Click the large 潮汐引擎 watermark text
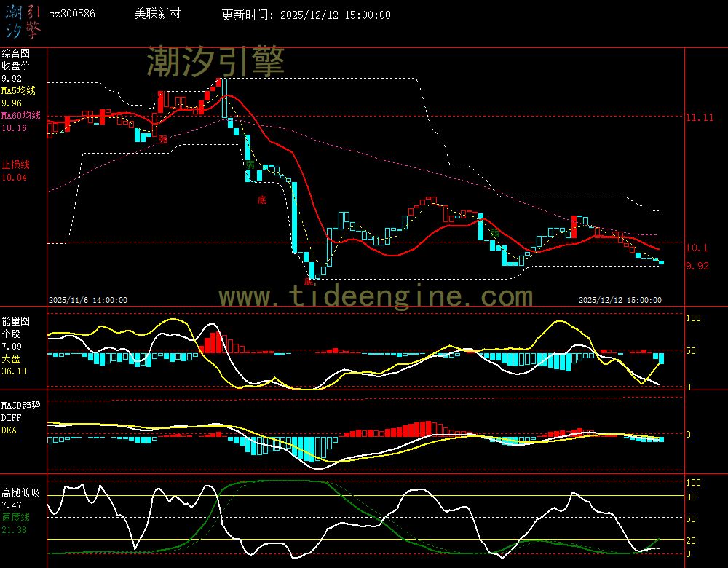This screenshot has height=568, width=728. tap(215, 61)
